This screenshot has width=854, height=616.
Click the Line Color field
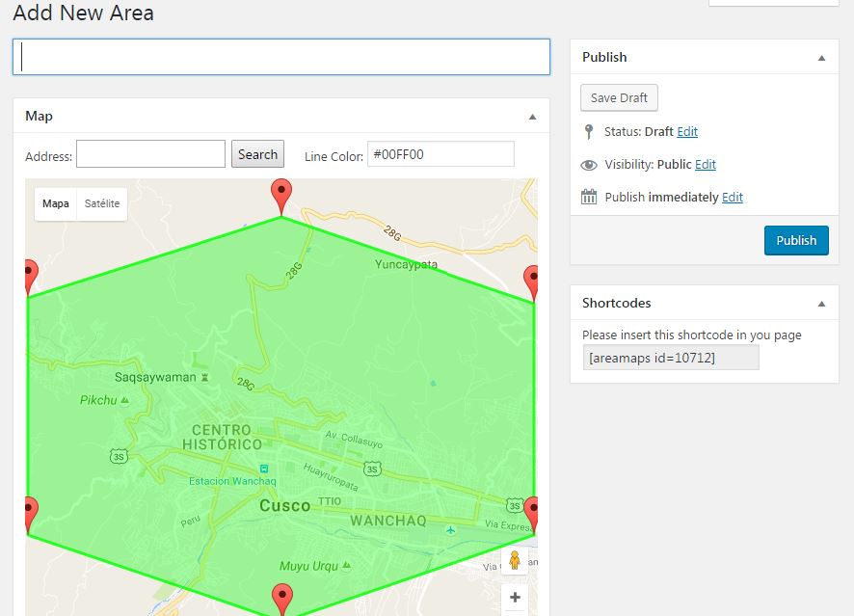tap(440, 154)
